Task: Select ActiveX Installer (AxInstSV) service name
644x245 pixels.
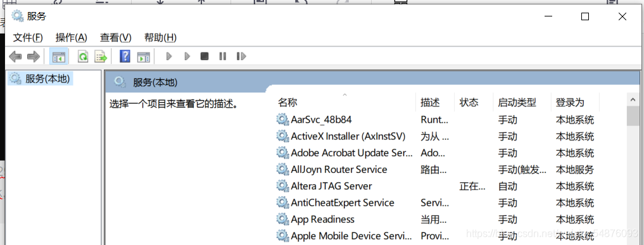Action: [348, 137]
